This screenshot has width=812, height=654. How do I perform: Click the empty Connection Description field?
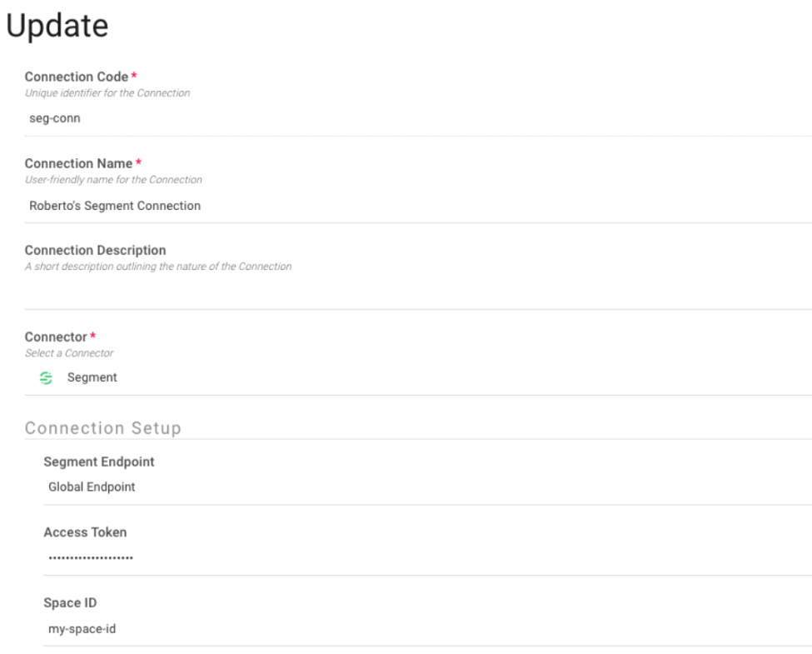click(x=418, y=292)
